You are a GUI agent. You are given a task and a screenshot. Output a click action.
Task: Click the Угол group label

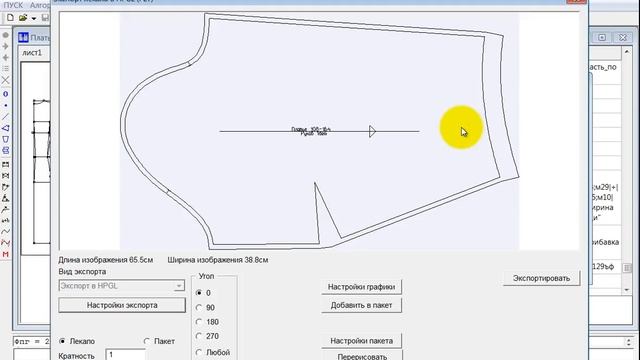[x=206, y=276]
